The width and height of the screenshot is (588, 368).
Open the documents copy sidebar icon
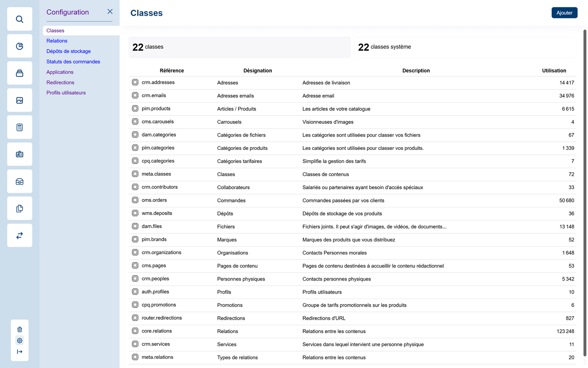click(20, 209)
